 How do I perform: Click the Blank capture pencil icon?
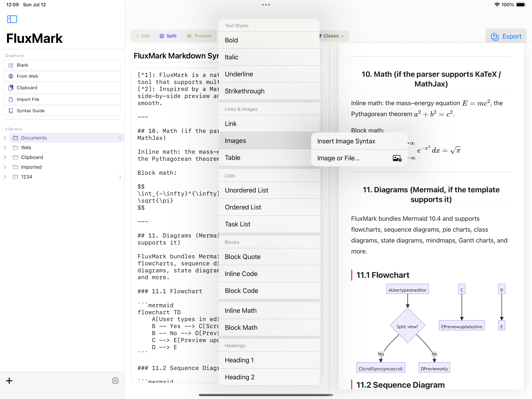11,65
